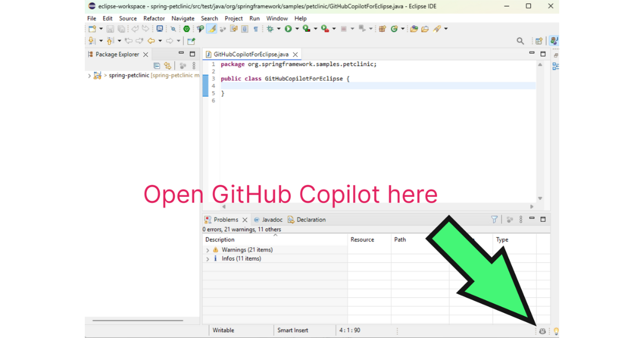The image size is (644, 338).
Task: Select the Java perspective icon
Action: click(x=553, y=41)
